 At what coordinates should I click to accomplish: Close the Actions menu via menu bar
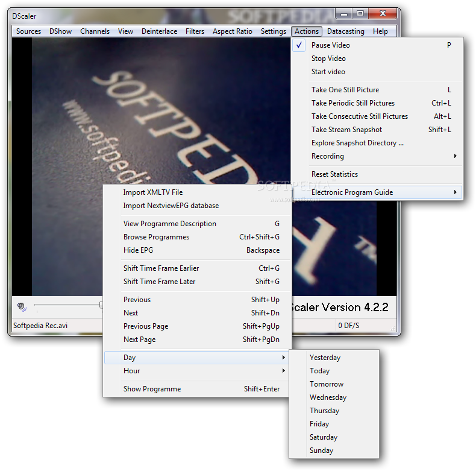(x=307, y=31)
